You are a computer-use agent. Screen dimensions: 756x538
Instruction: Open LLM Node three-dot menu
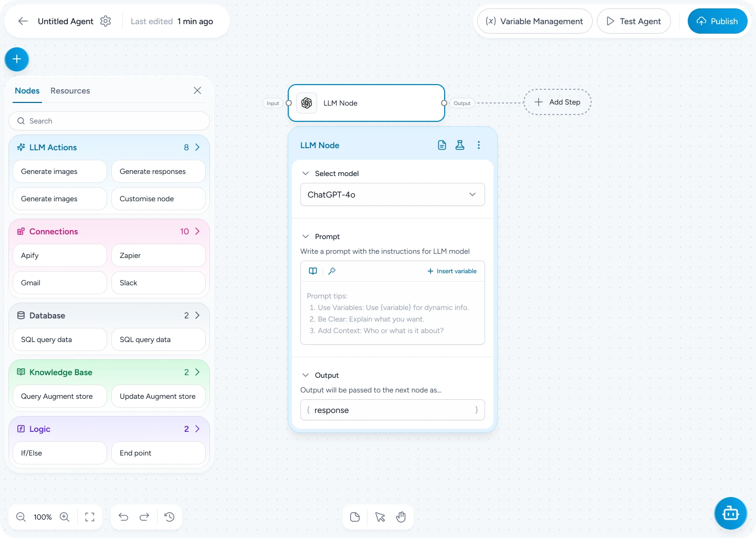478,145
